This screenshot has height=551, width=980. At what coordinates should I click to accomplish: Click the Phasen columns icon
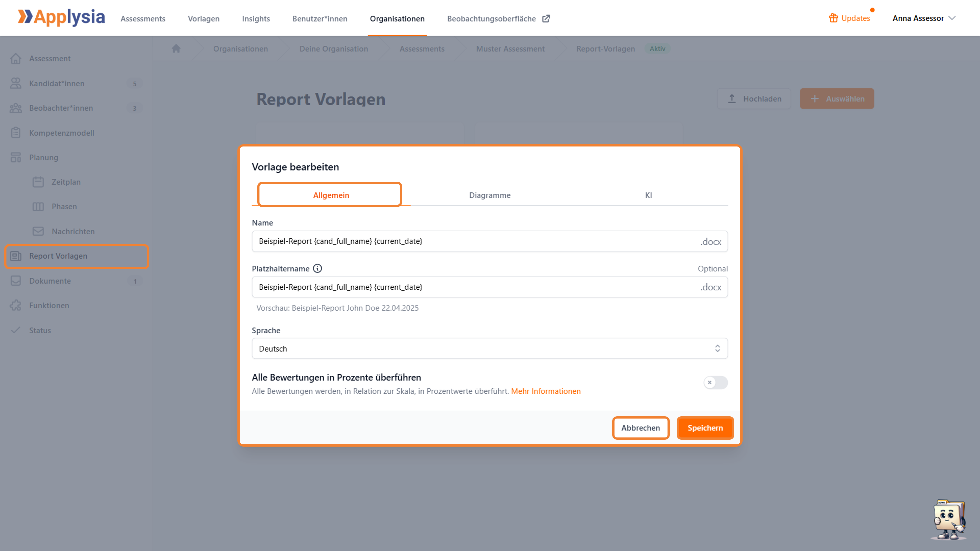click(x=38, y=206)
